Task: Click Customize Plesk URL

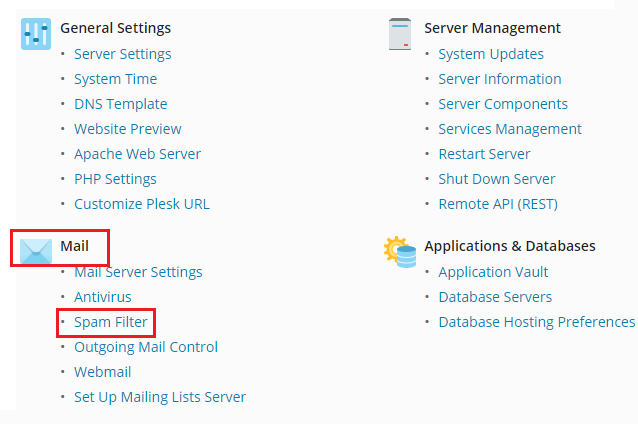Action: 141,204
